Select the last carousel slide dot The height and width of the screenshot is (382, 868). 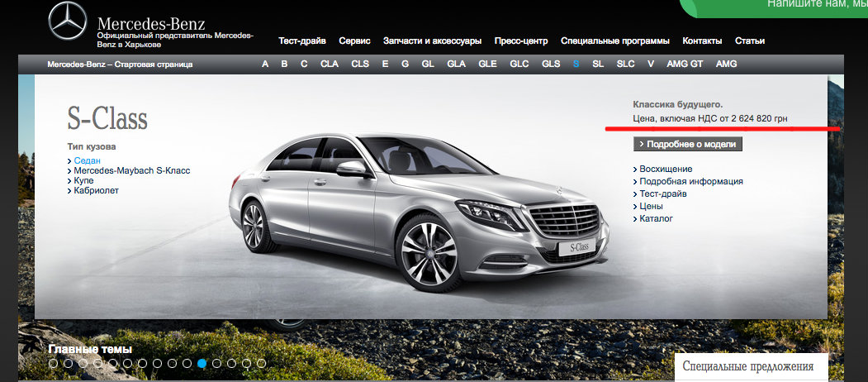(x=261, y=364)
